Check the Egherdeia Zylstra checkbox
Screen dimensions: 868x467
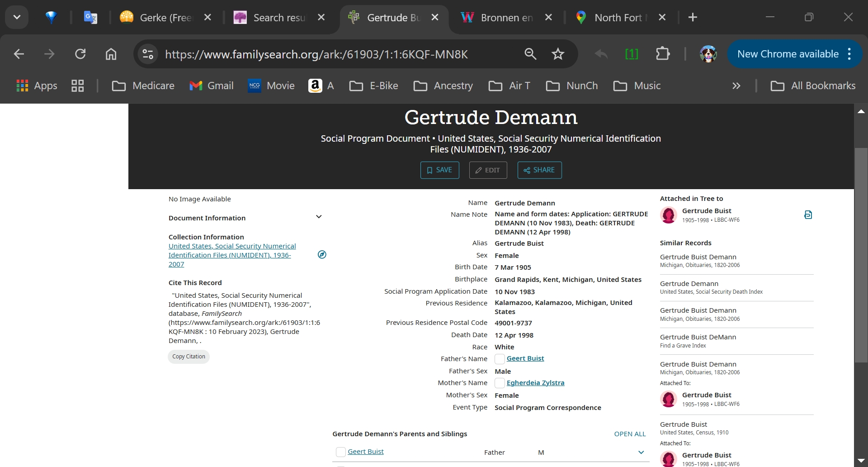click(500, 383)
